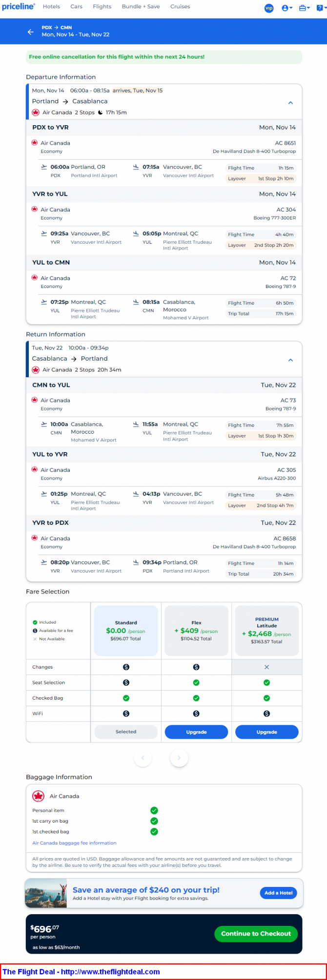
Task: Click the Premium Latitude WiFi fee dollar icon
Action: point(266,713)
